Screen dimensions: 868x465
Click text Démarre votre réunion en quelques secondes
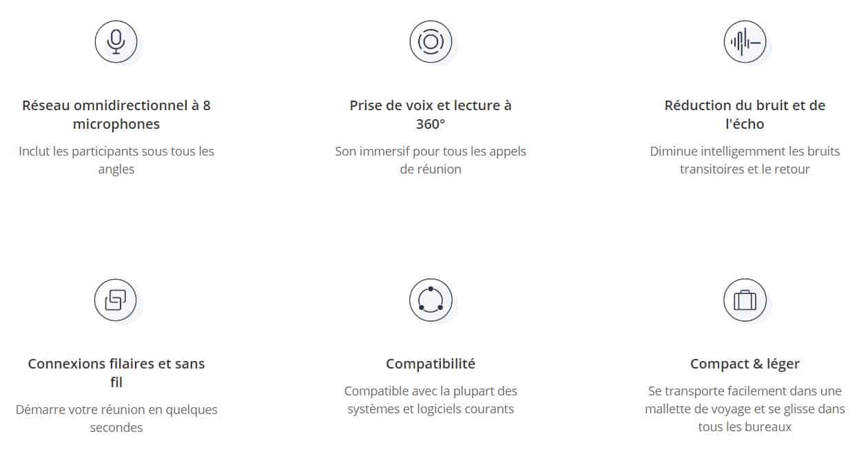coord(116,418)
